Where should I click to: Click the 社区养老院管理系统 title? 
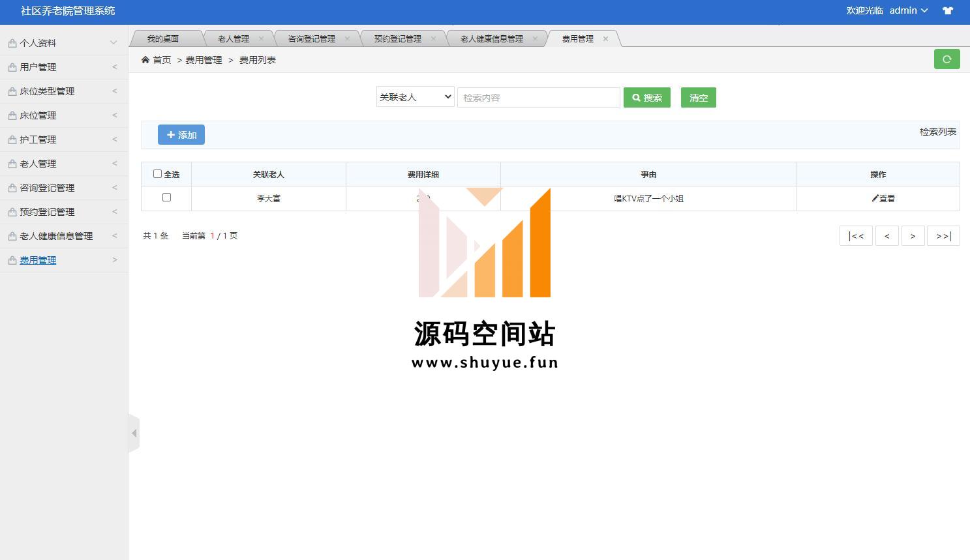click(68, 10)
